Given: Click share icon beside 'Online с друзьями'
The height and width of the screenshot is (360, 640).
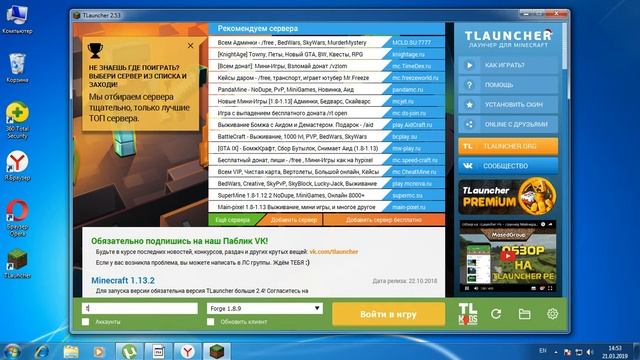Looking at the screenshot, I should (x=469, y=124).
